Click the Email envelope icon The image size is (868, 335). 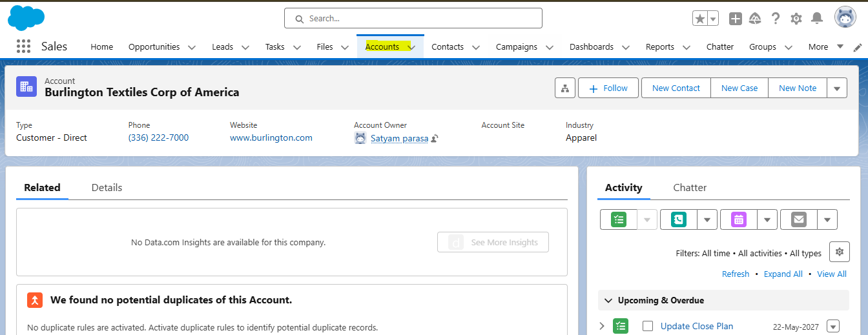click(x=799, y=219)
